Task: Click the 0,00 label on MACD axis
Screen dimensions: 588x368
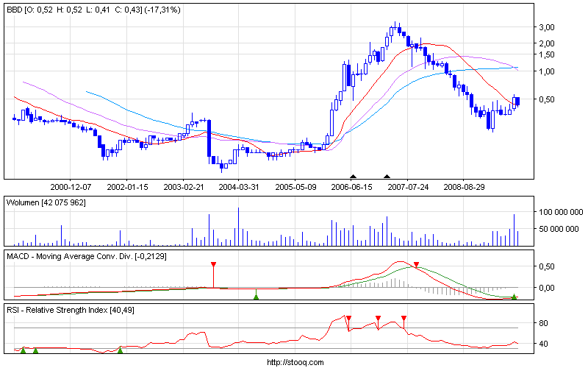Action: point(546,288)
